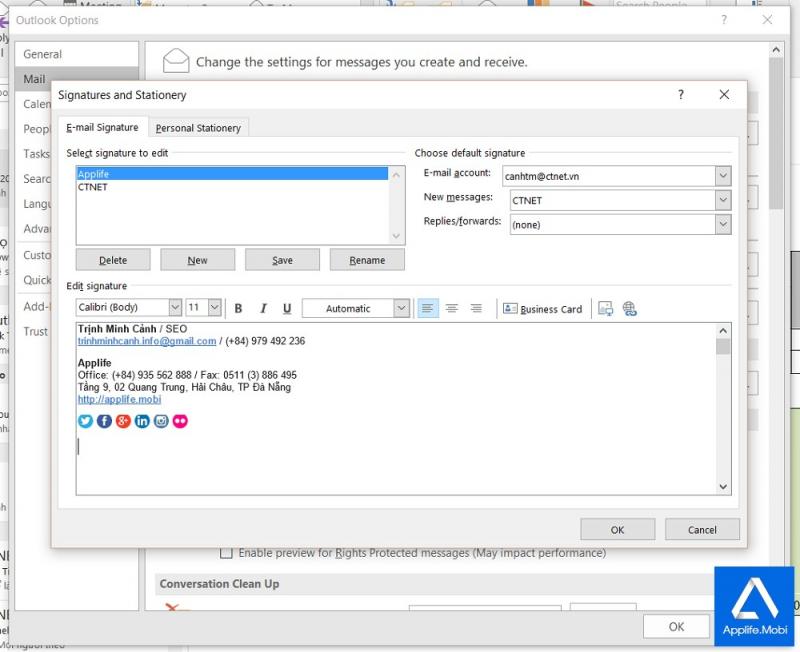Switch to the Personal Stationery tab
Viewport: 800px width, 652px height.
click(x=198, y=128)
